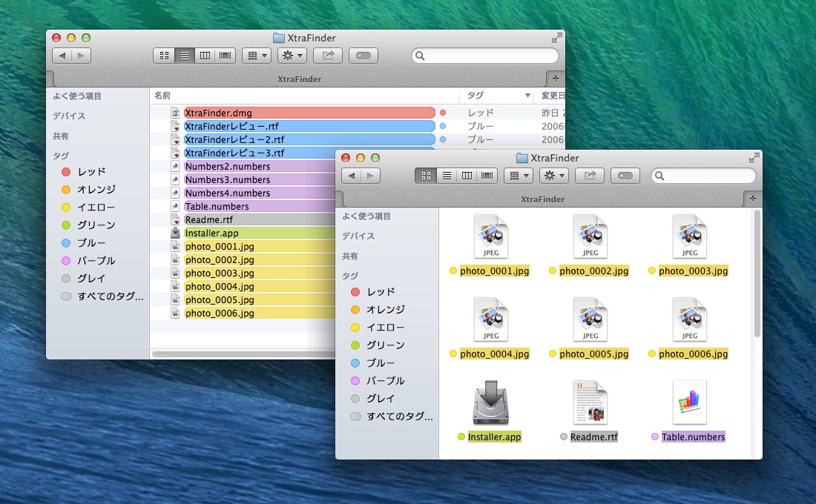The height and width of the screenshot is (504, 816).
Task: Enter full screen for front window
Action: 754,158
